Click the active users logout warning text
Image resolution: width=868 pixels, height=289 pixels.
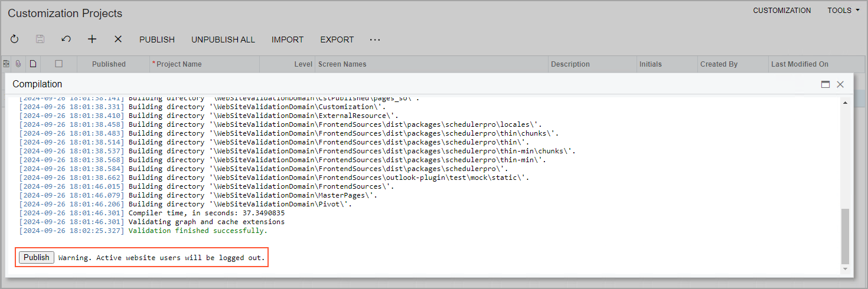tap(161, 258)
